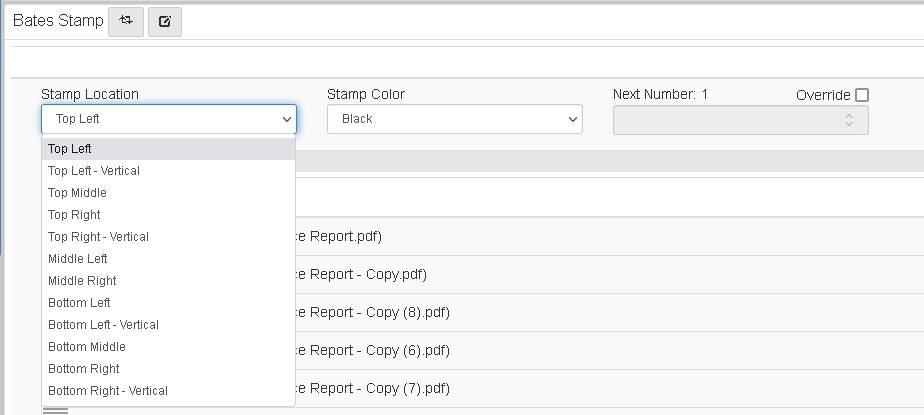Click the Next Number stepper arrows
The width and height of the screenshot is (924, 415).
[849, 120]
